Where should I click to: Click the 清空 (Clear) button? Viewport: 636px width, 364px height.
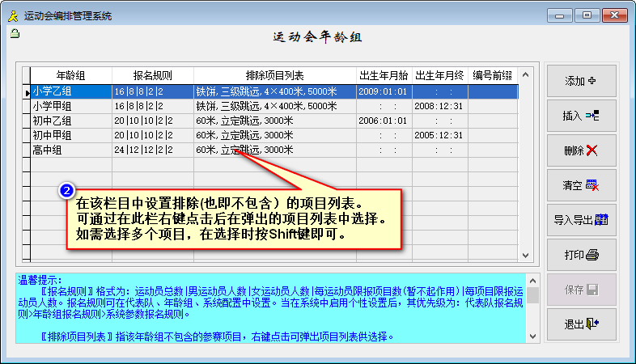pos(580,185)
